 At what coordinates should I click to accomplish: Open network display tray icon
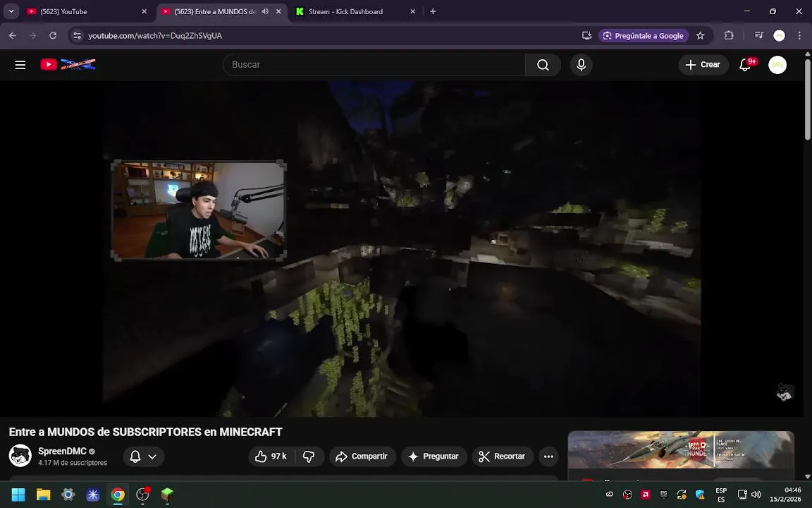(742, 495)
